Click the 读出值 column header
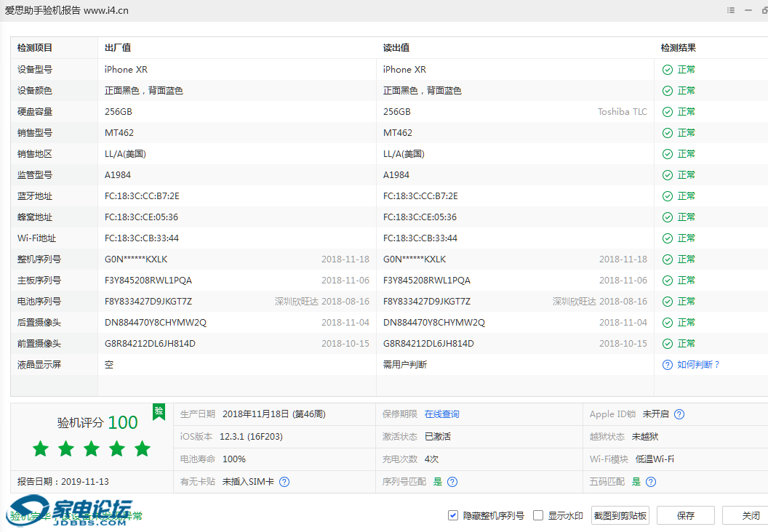This screenshot has width=768, height=532. click(x=396, y=48)
